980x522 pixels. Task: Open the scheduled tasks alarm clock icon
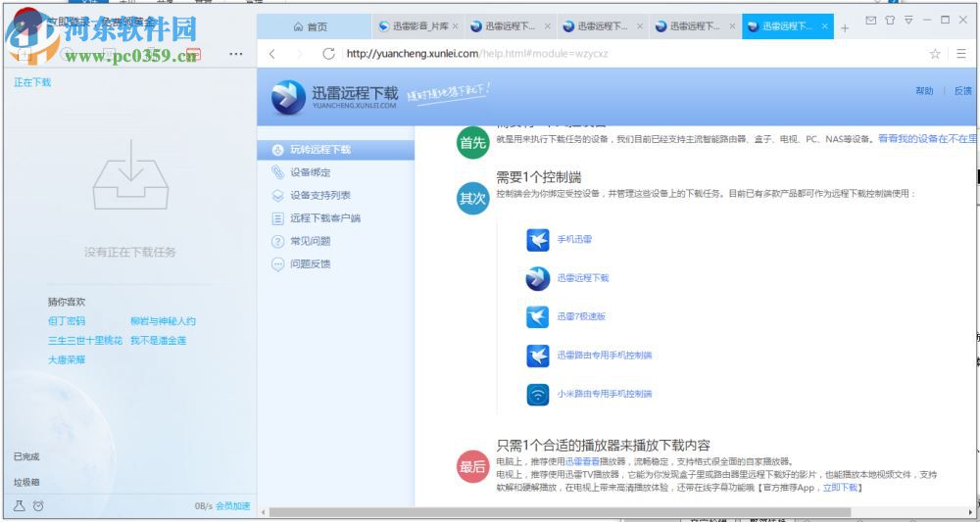coord(38,505)
